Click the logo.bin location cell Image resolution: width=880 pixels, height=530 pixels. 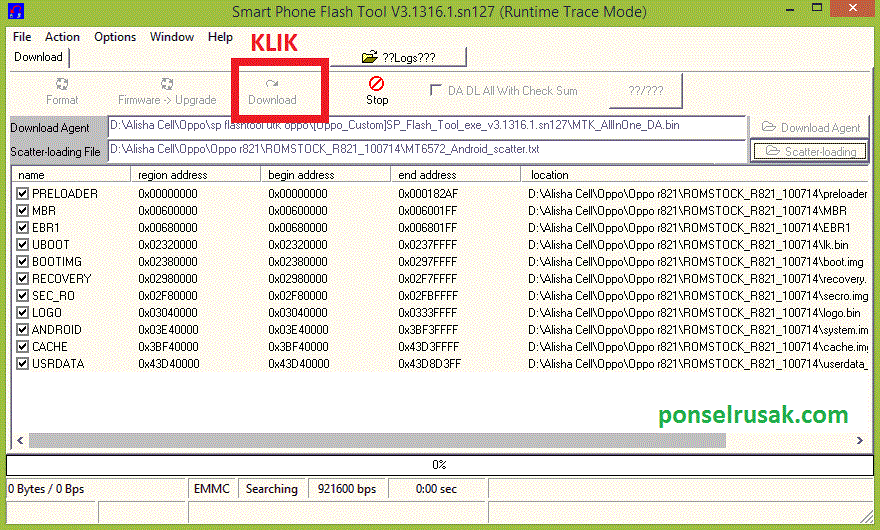(694, 313)
